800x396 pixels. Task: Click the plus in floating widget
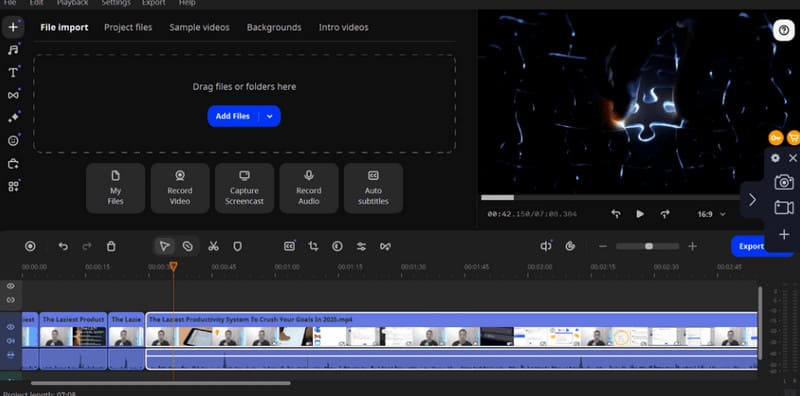pyautogui.click(x=784, y=235)
